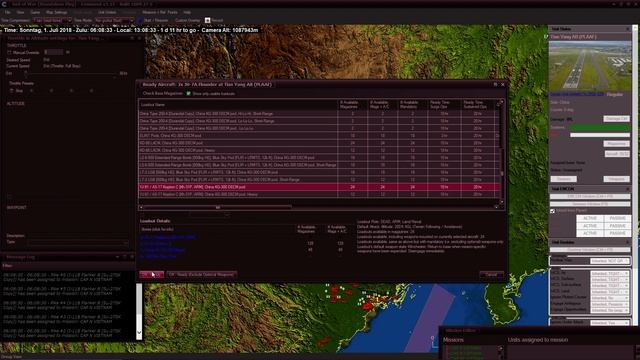Open the Time Mode dropdown
Screen dimensions: 640x360
pyautogui.click(x=114, y=20)
